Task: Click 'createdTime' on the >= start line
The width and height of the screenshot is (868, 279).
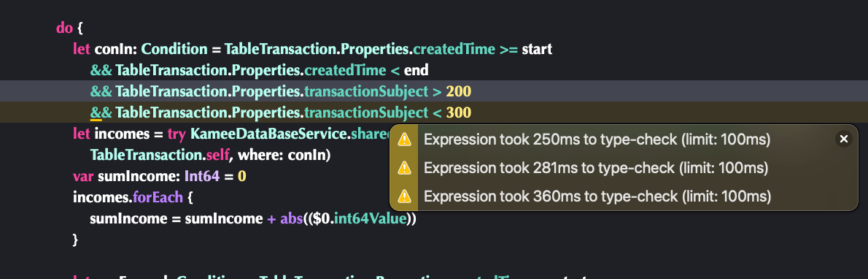Action: [454, 50]
